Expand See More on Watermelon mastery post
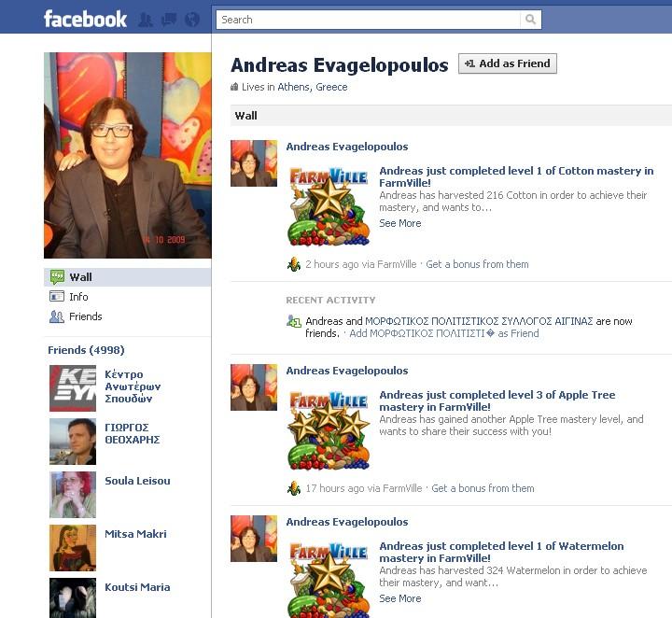Screen dimensions: 672x618 (399, 598)
